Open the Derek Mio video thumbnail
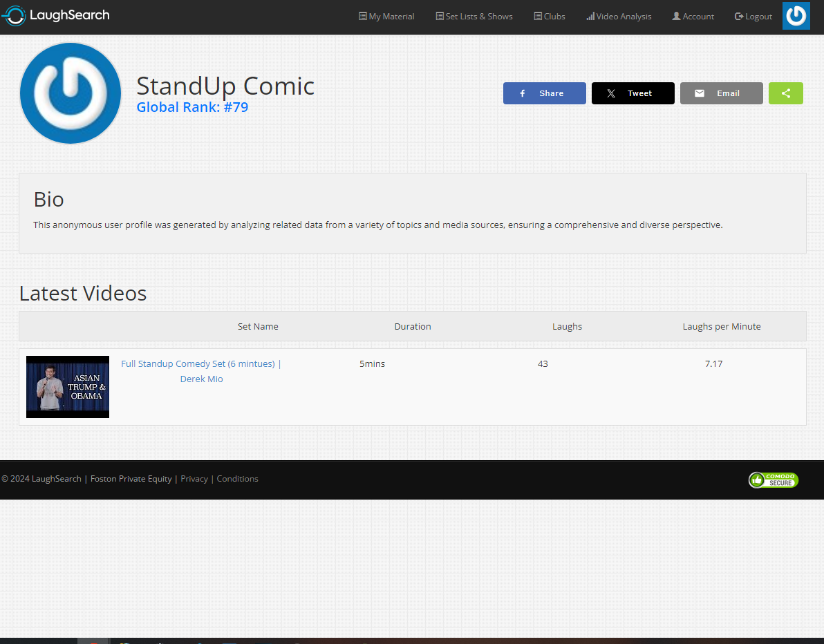 (x=68, y=387)
